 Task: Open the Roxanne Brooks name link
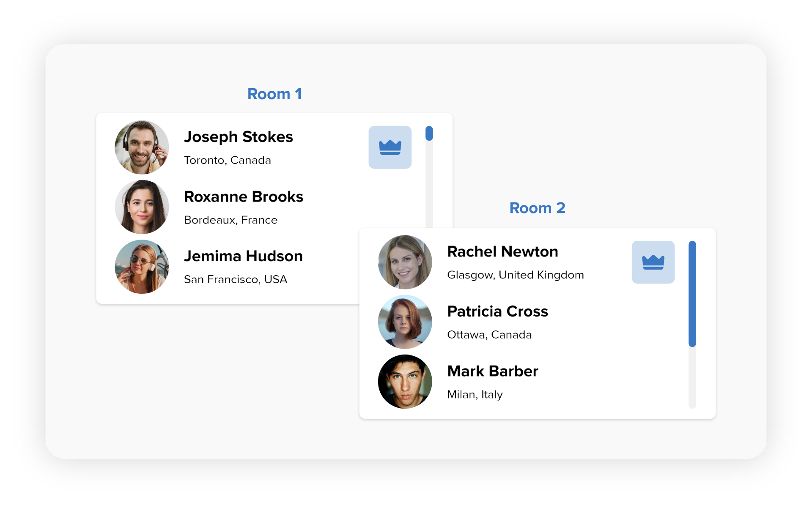tap(243, 197)
